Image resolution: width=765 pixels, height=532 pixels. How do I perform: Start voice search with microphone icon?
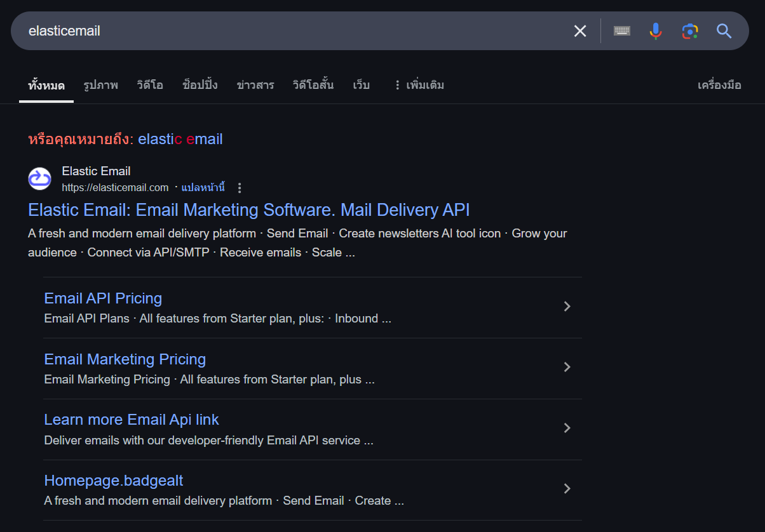point(656,31)
